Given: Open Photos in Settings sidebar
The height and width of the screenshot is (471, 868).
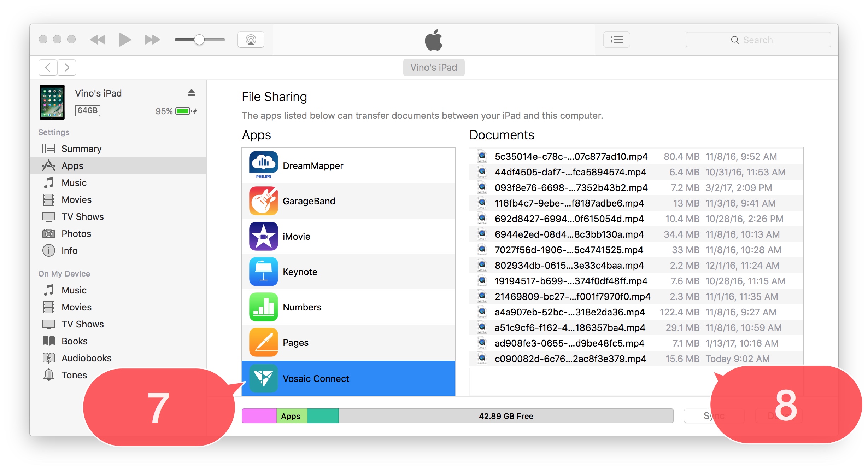Looking at the screenshot, I should click(x=76, y=233).
